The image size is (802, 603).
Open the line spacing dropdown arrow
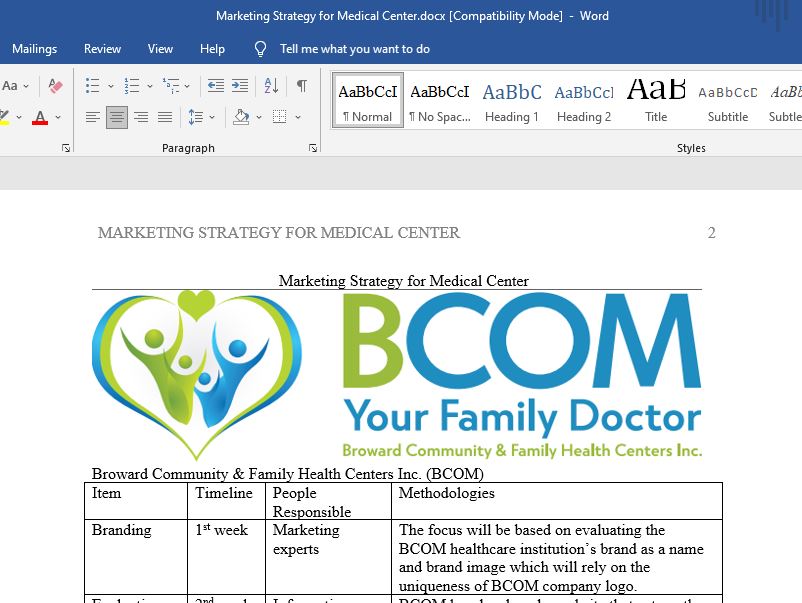point(212,118)
